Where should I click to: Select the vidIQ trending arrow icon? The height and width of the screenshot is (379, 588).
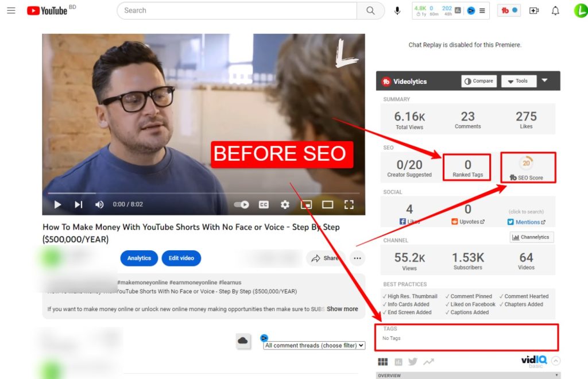[428, 361]
